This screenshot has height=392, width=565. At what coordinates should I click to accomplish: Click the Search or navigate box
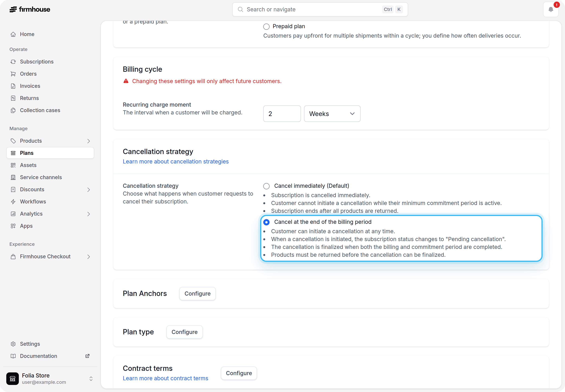click(320, 9)
